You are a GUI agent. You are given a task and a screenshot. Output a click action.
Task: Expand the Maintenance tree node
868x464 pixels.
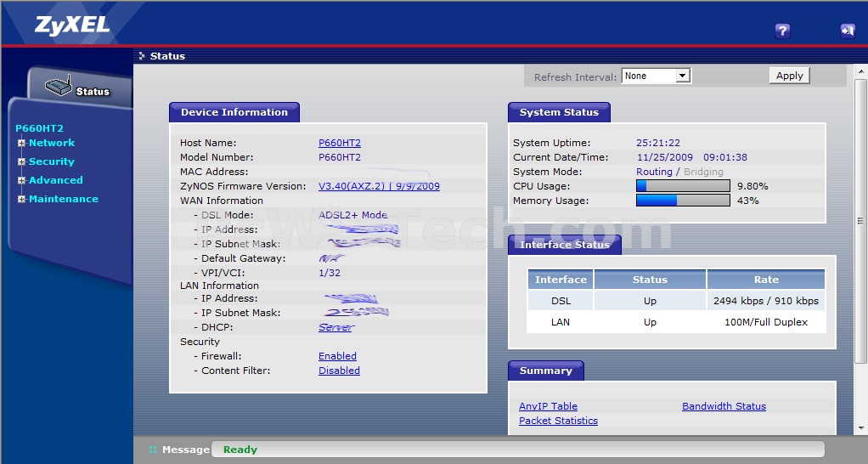coord(21,200)
